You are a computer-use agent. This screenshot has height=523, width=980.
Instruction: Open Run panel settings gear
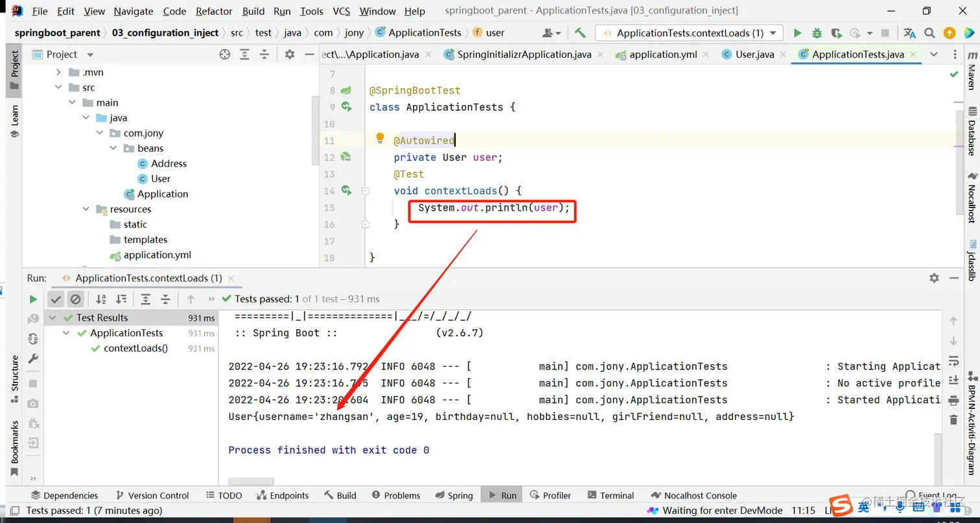point(934,278)
